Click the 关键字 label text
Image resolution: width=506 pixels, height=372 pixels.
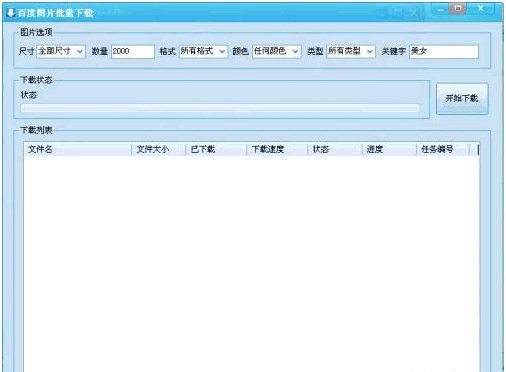pyautogui.click(x=393, y=51)
